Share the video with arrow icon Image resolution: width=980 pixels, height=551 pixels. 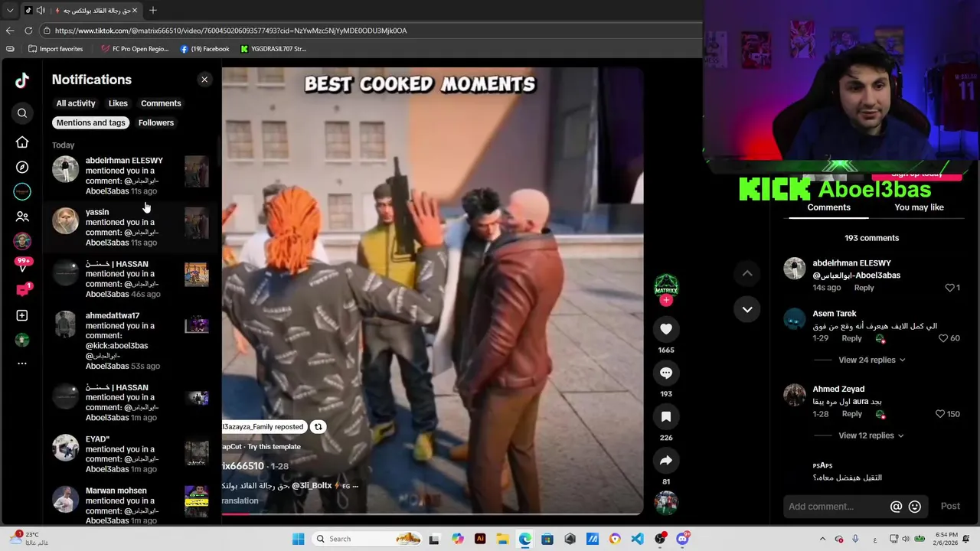pyautogui.click(x=666, y=460)
